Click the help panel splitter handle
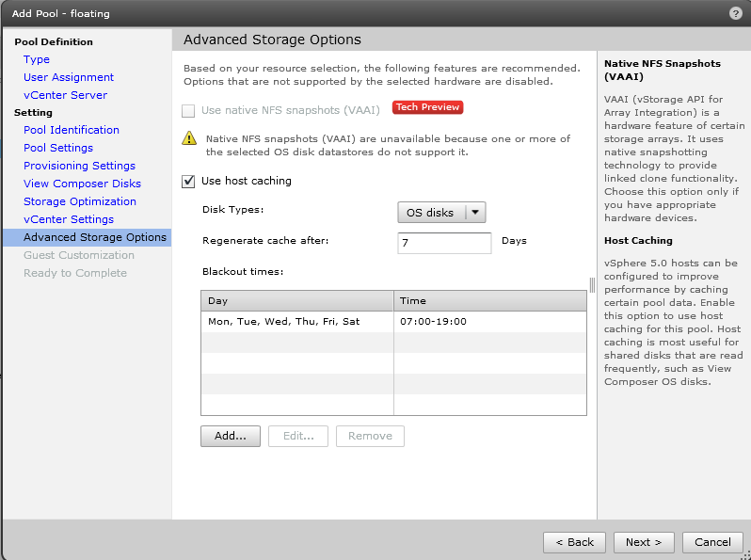 click(x=593, y=285)
